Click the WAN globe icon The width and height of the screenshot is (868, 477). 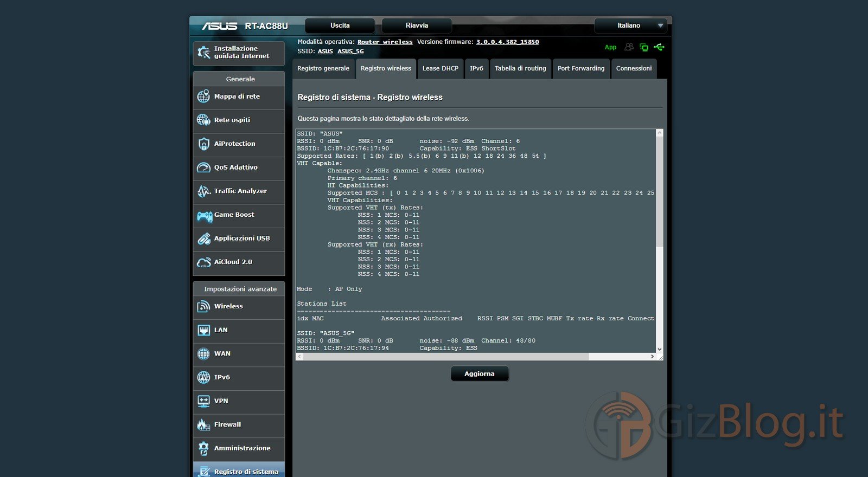coord(203,354)
